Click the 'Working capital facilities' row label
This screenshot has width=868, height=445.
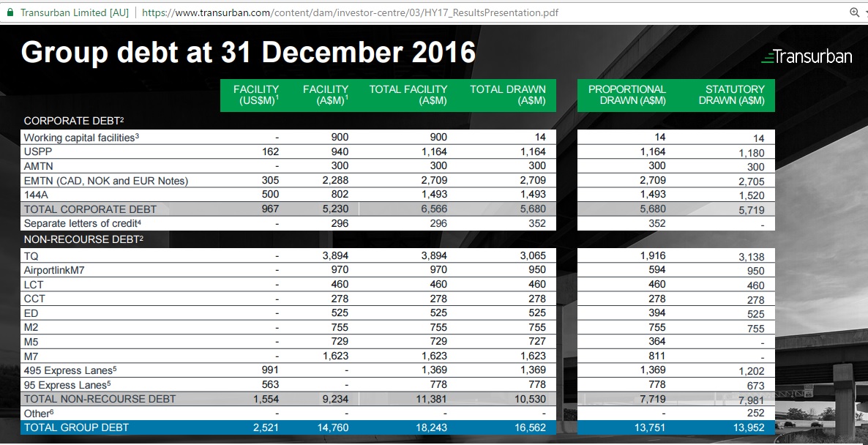(x=81, y=138)
